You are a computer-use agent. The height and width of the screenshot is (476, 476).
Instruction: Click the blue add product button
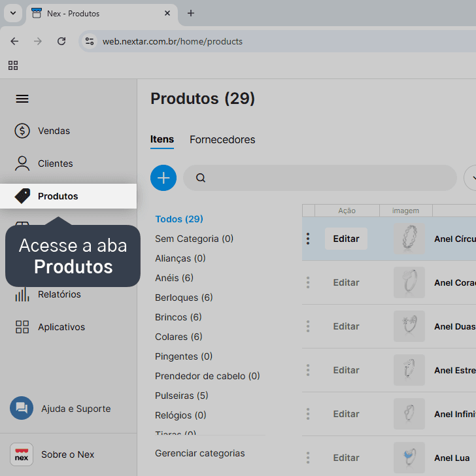[x=163, y=178]
